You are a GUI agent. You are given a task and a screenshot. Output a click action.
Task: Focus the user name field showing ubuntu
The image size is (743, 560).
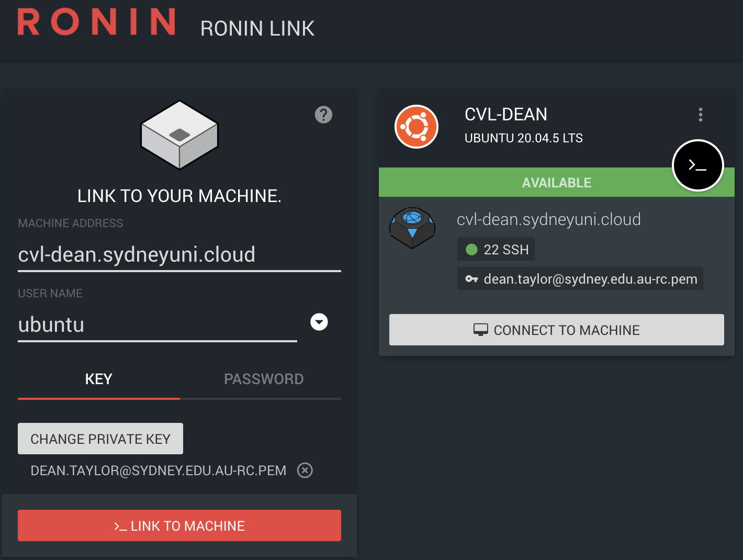[x=157, y=325]
